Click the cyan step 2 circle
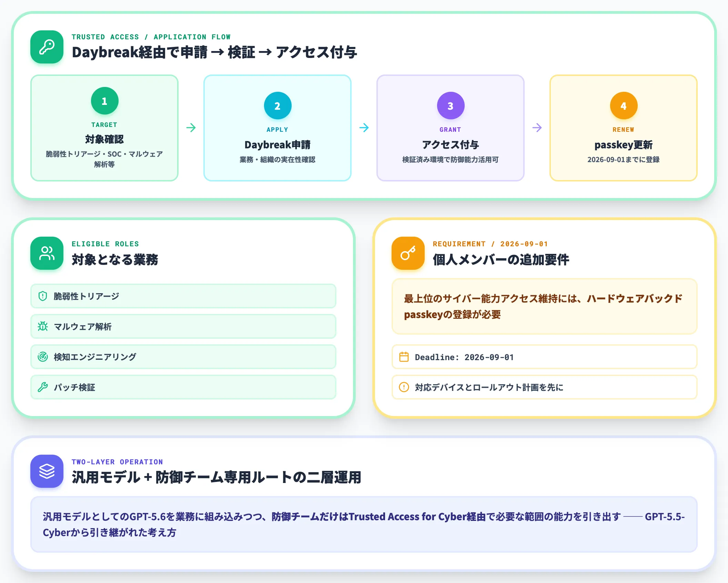 tap(278, 106)
